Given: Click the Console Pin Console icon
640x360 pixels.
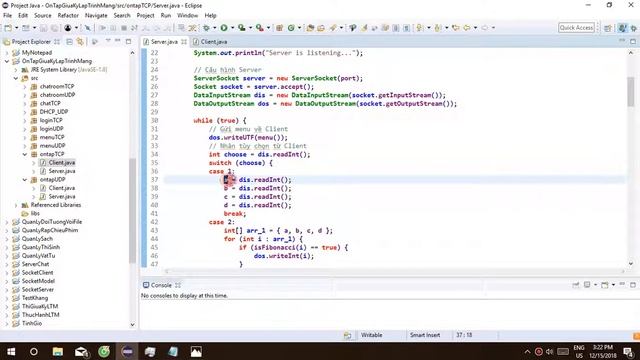Looking at the screenshot, I should click(576, 285).
